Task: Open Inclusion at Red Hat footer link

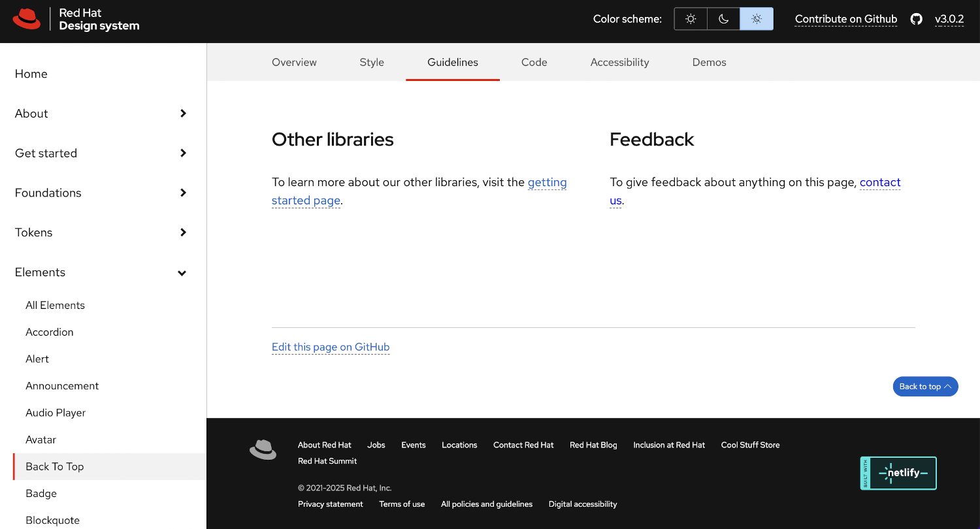Action: point(669,445)
